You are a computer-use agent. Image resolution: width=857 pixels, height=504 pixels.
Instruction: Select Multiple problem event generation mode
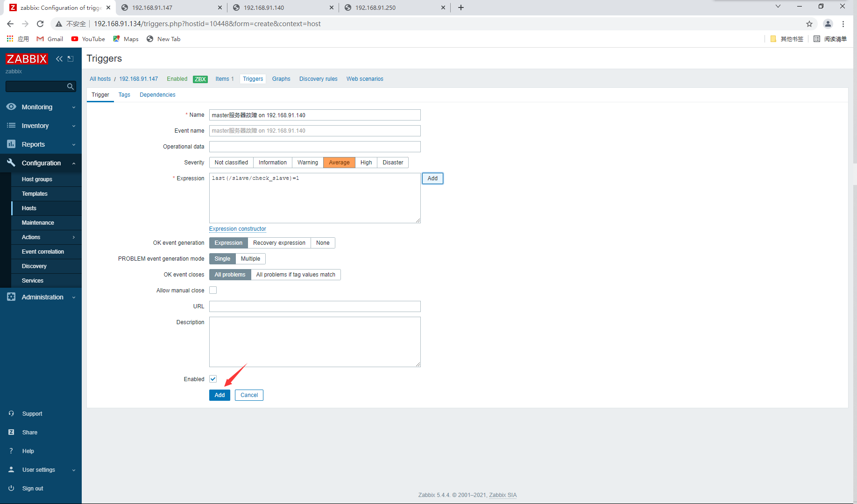pos(250,259)
